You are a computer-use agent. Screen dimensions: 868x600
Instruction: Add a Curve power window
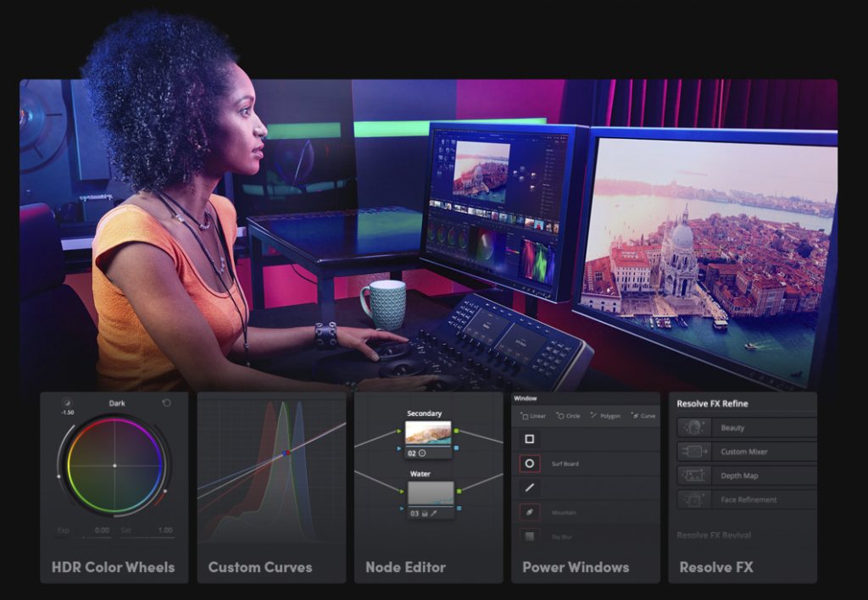tap(643, 416)
